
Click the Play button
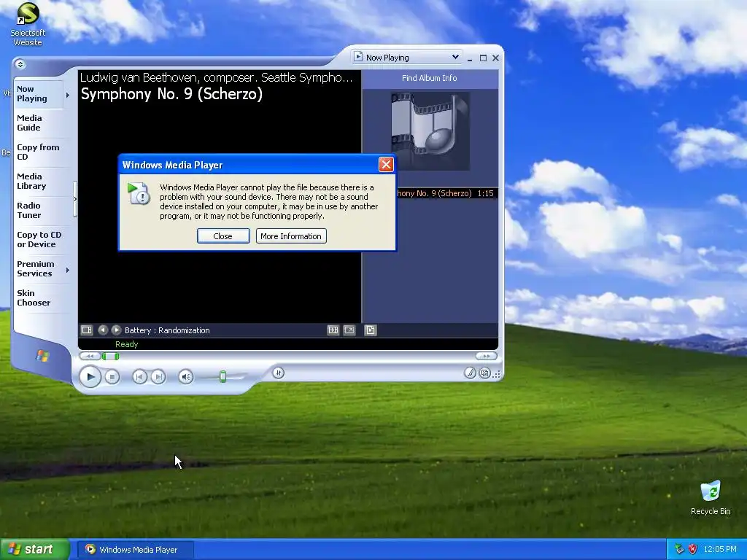coord(90,377)
